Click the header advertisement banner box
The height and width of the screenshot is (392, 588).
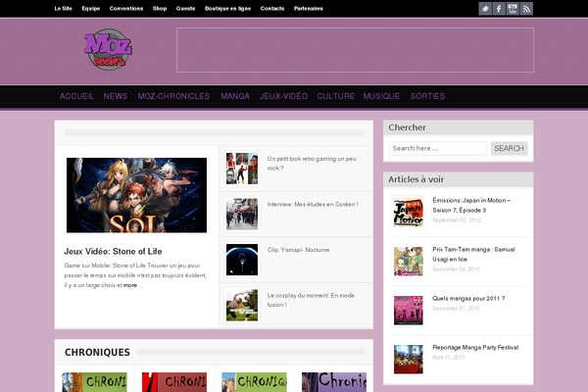[x=355, y=50]
